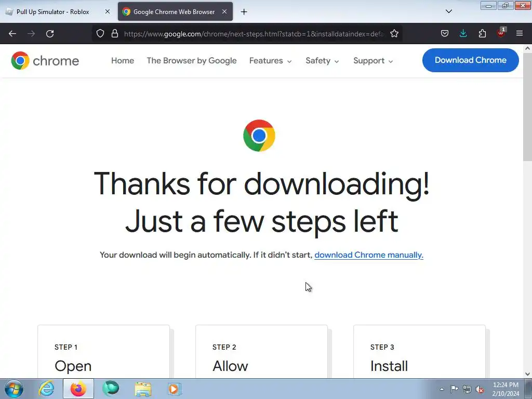Expand the Features menu
Viewport: 532px width, 399px height.
[270, 61]
